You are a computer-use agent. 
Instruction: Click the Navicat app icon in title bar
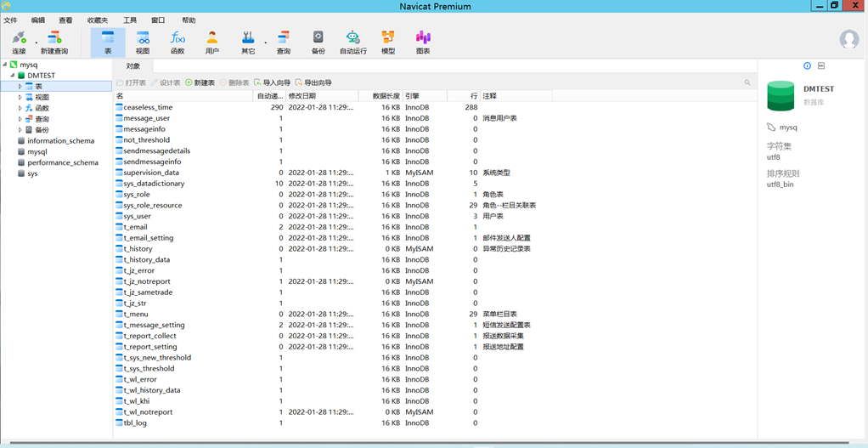(6, 6)
